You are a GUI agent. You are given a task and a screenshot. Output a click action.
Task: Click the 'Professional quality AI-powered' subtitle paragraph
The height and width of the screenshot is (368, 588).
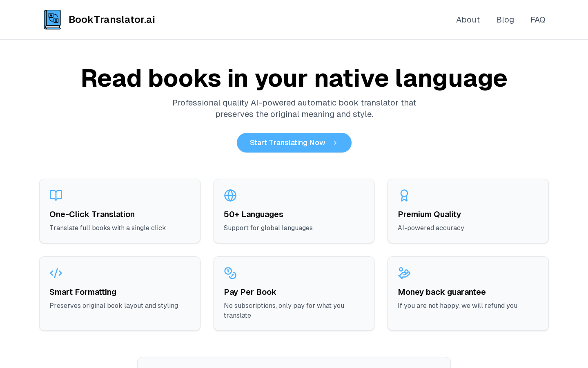coord(294,108)
